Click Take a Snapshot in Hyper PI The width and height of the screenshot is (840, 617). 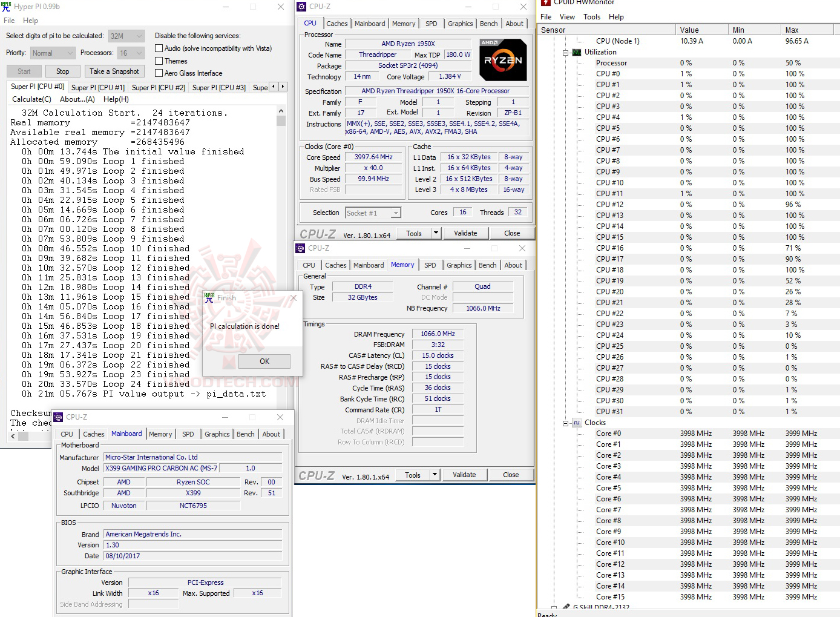click(114, 71)
